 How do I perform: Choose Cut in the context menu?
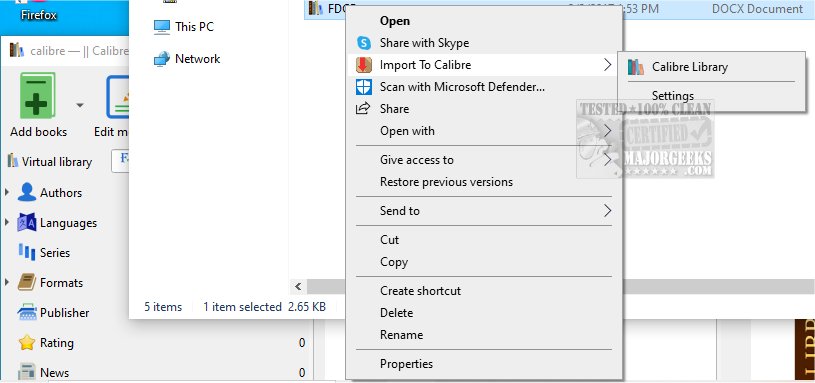(389, 240)
